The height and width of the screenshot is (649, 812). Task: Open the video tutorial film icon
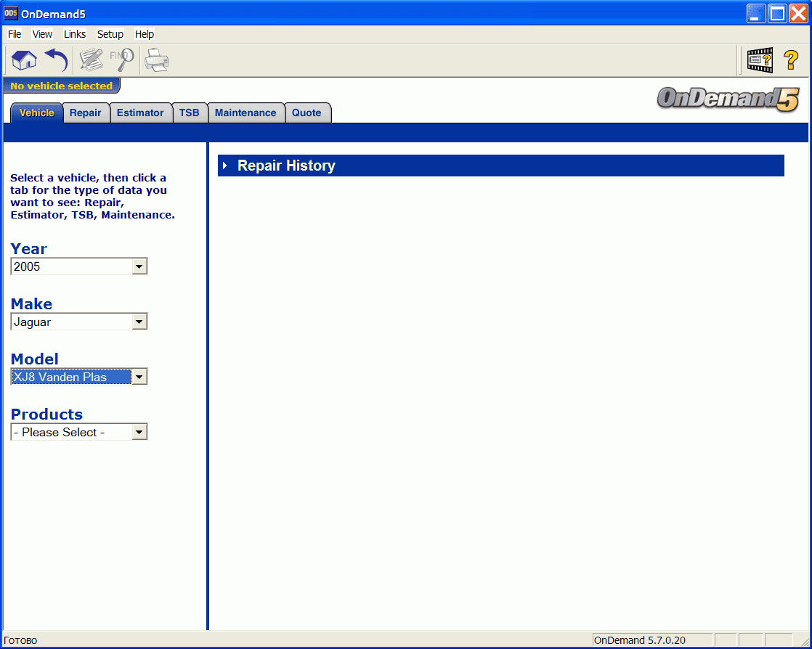(x=760, y=60)
